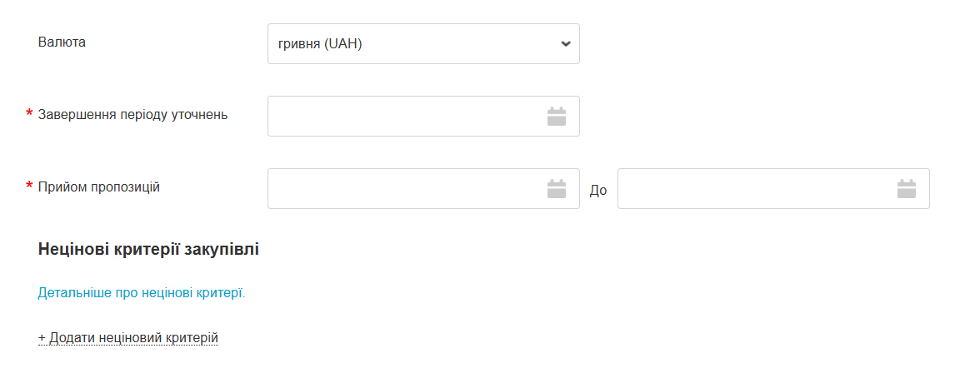The image size is (980, 383).
Task: Click the До label between date fields
Action: (598, 191)
